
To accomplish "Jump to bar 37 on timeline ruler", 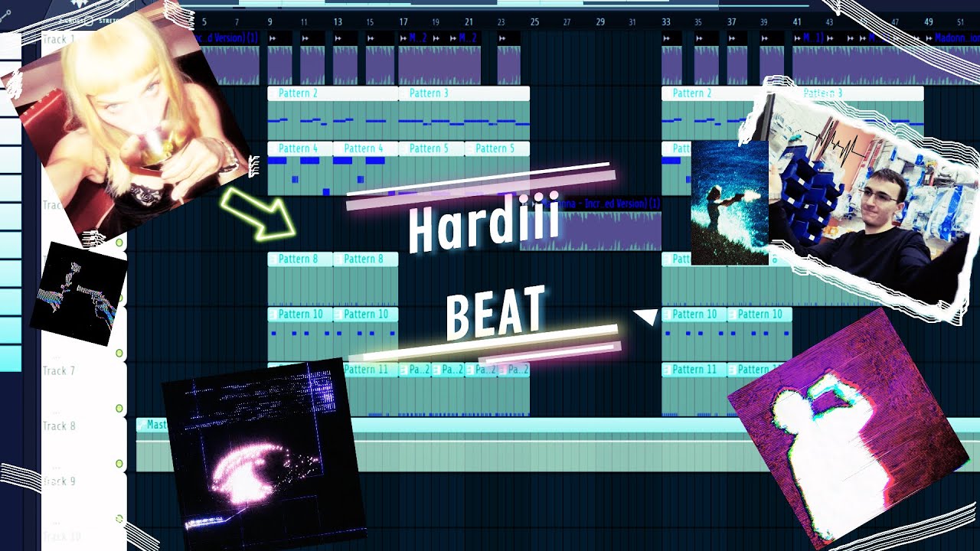I will [732, 22].
